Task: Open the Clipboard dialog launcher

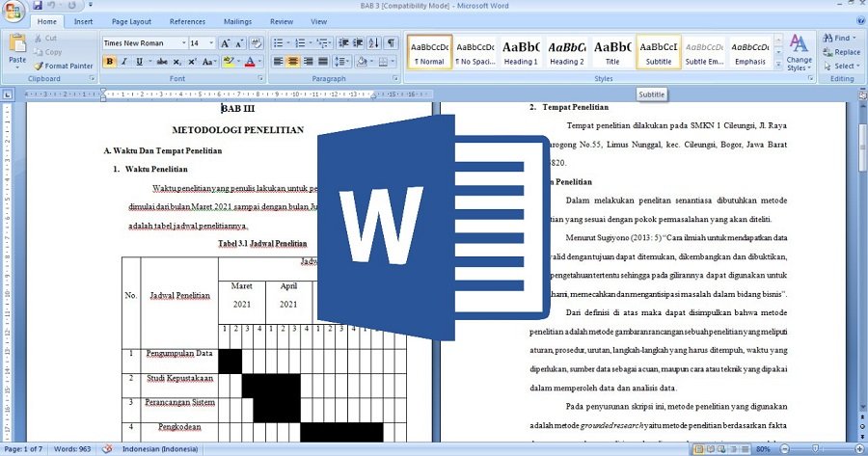Action: (92, 79)
